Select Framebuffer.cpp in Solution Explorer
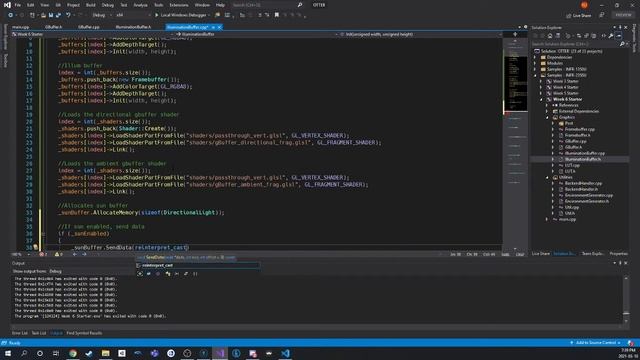Image resolution: width=640 pixels, height=360 pixels. point(580,129)
